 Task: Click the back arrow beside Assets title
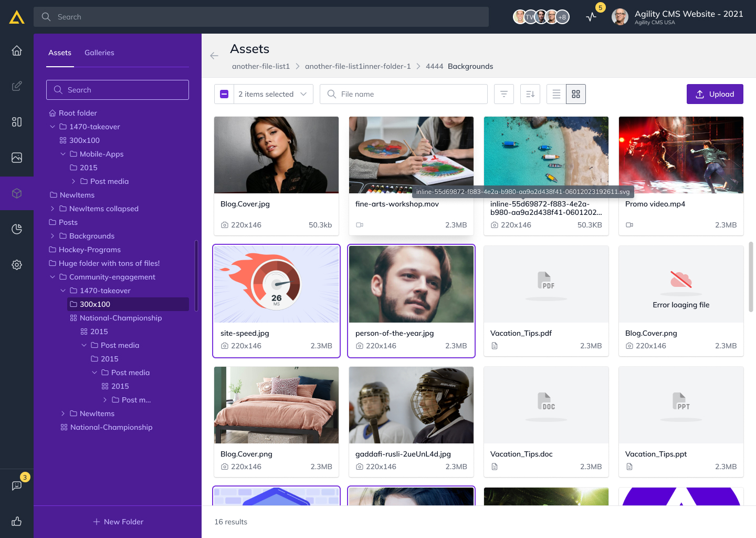point(214,56)
